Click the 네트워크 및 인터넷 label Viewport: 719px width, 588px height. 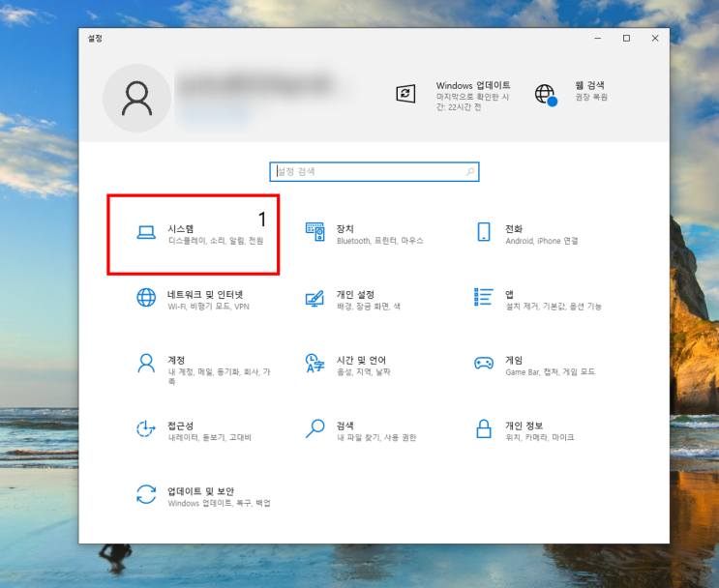(205, 294)
